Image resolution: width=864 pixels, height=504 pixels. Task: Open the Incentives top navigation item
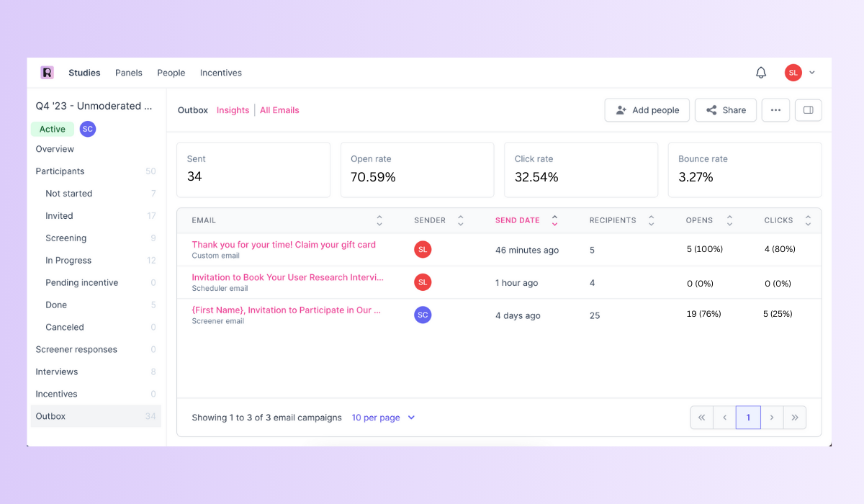click(221, 73)
